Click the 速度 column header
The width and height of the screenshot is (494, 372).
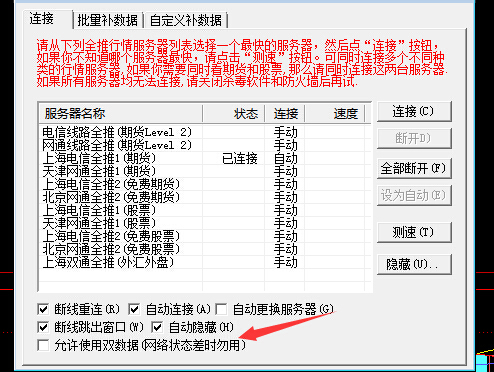[335, 114]
